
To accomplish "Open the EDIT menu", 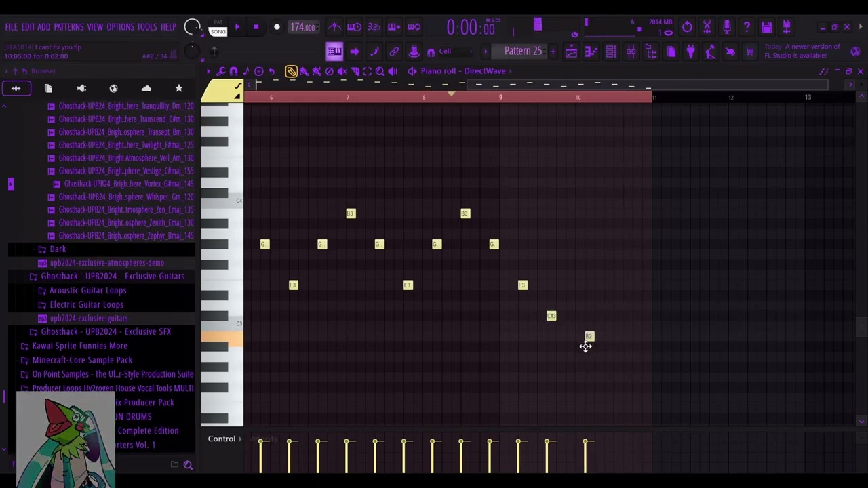I will [x=28, y=27].
